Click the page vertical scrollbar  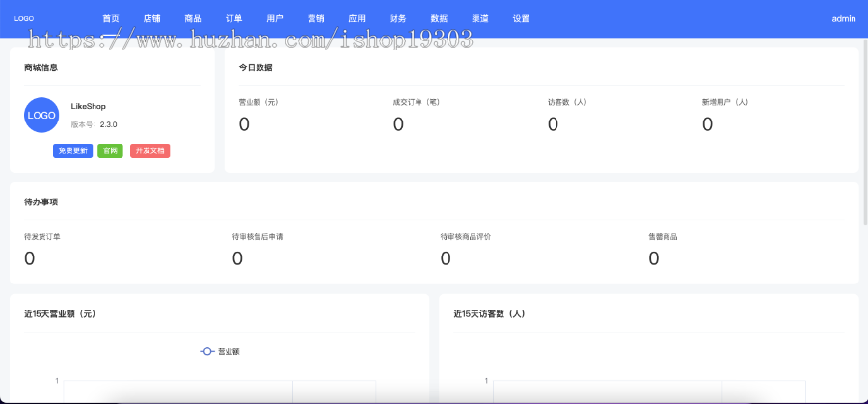864,133
